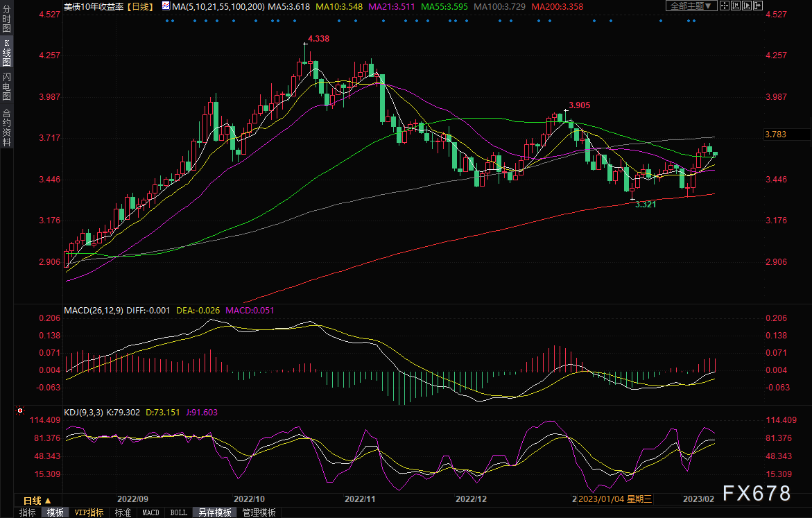Click the 4.338 high price label
The height and width of the screenshot is (518, 812).
318,38
